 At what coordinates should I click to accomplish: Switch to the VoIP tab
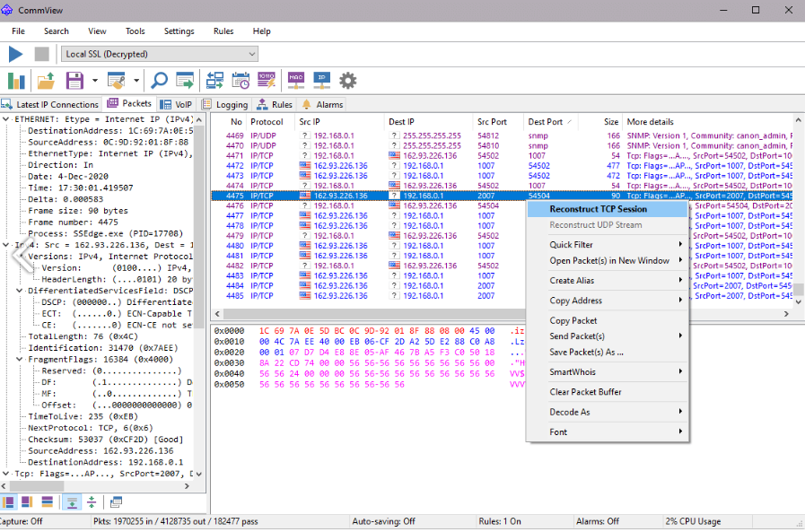click(x=177, y=104)
